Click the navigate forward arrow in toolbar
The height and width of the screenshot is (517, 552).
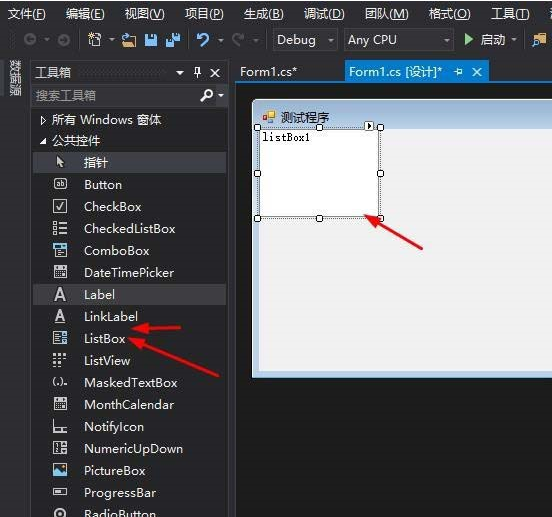pyautogui.click(x=63, y=40)
